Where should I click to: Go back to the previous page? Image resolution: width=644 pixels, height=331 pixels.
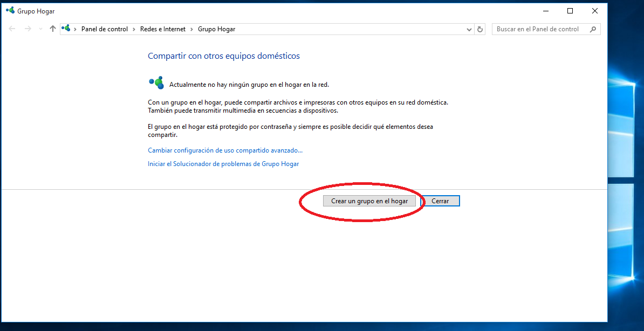pos(12,29)
